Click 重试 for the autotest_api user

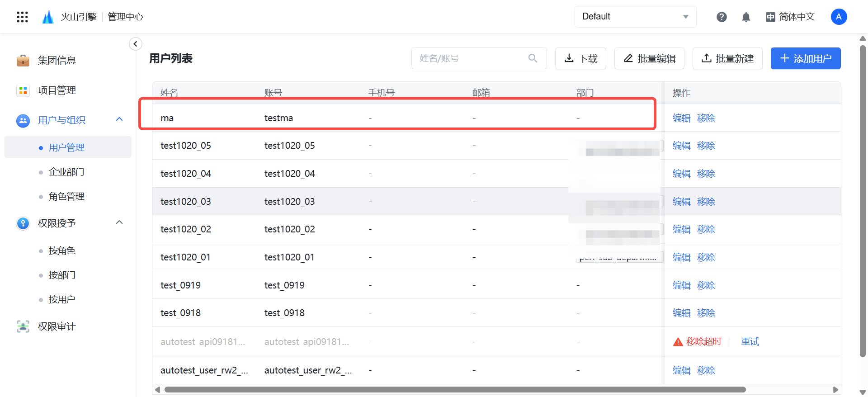[x=750, y=342]
